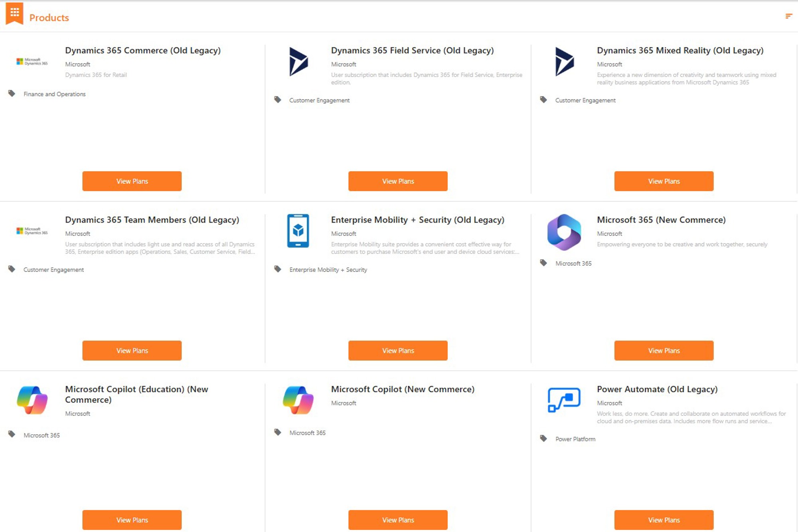
Task: Click the Dynamics 365 Commerce logo thumbnail
Action: 32,62
